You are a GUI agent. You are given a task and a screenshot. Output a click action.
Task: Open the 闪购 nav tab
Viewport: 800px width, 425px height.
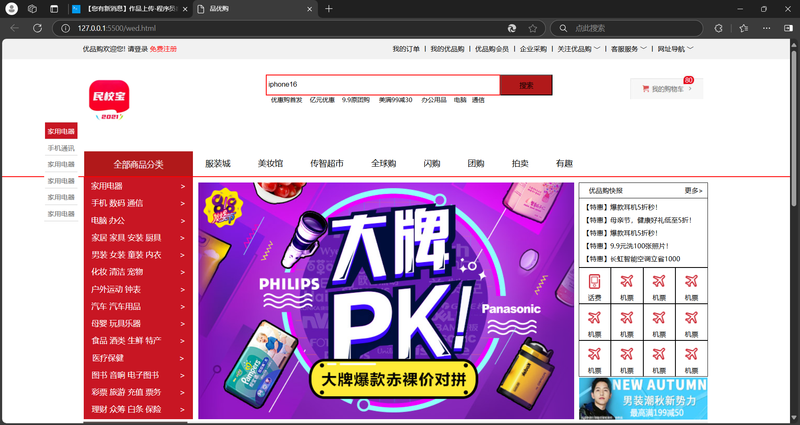point(432,164)
